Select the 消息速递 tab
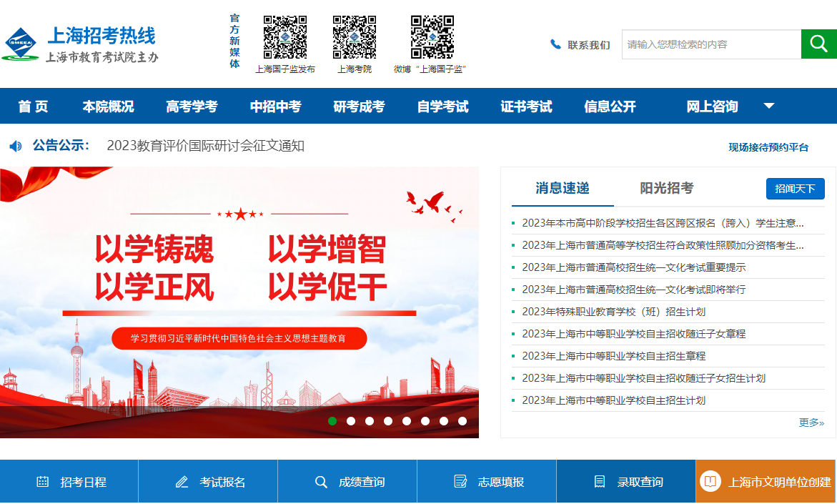The image size is (837, 504). coord(563,188)
